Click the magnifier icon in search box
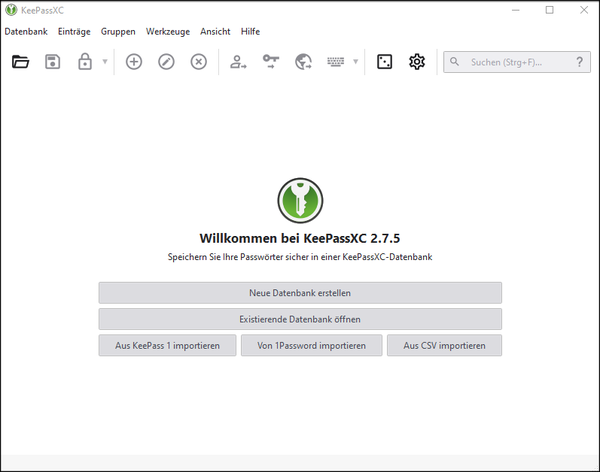The image size is (600, 472). point(454,62)
